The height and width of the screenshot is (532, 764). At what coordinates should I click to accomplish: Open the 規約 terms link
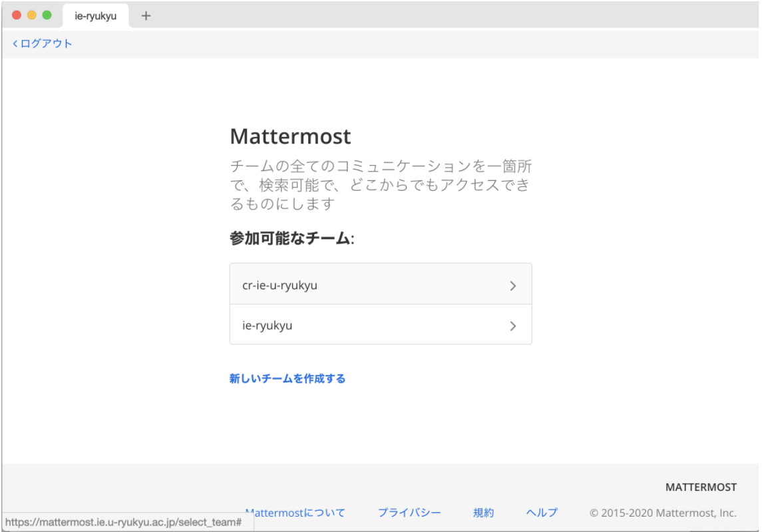[x=483, y=513]
